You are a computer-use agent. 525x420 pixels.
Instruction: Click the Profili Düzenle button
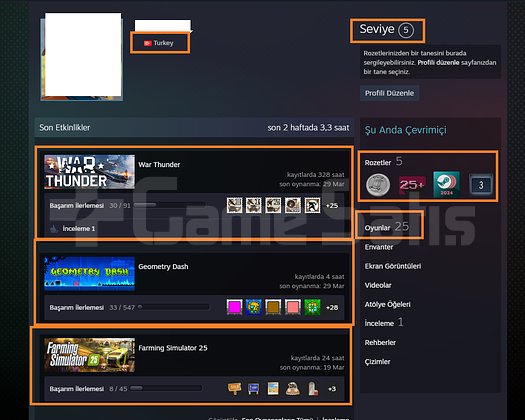(389, 93)
